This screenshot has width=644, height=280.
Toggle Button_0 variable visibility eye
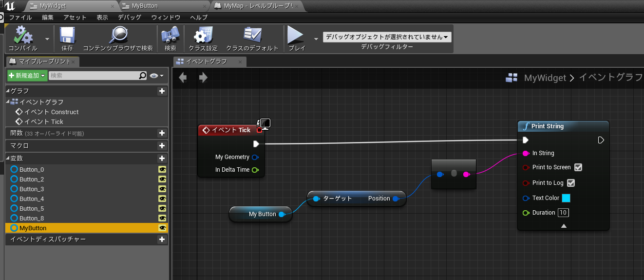(x=162, y=169)
